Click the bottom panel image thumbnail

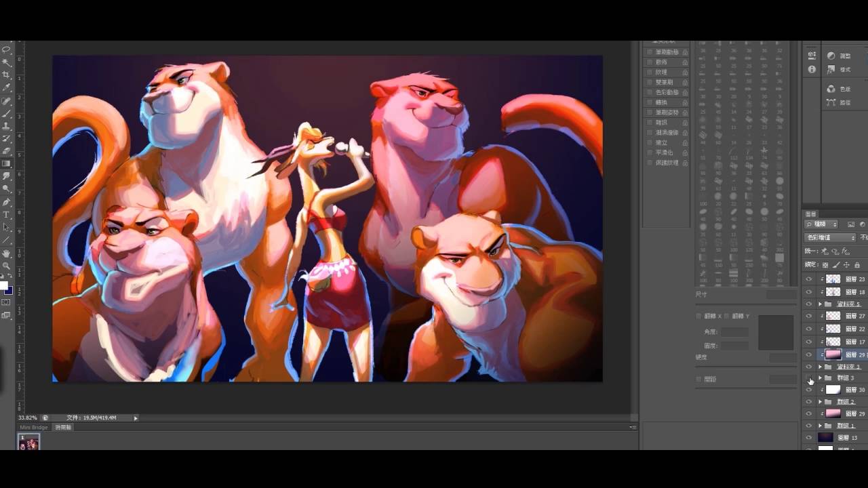[28, 443]
